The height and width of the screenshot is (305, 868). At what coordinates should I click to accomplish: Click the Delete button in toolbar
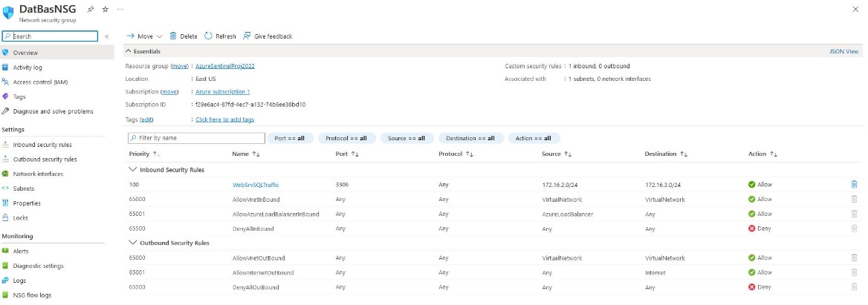tap(184, 36)
